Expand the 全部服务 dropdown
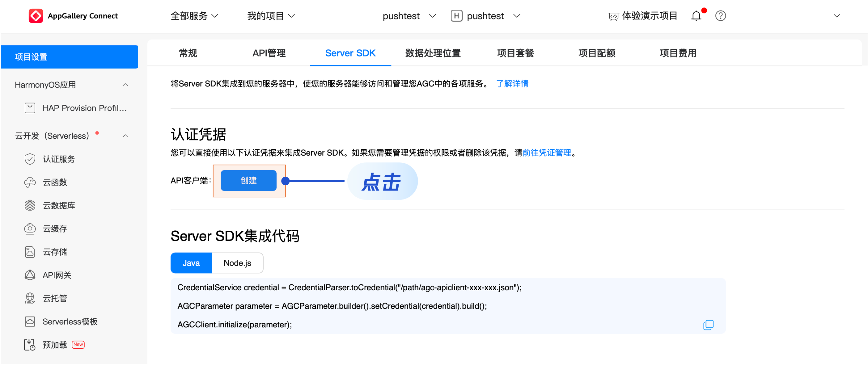868x365 pixels. (x=194, y=16)
